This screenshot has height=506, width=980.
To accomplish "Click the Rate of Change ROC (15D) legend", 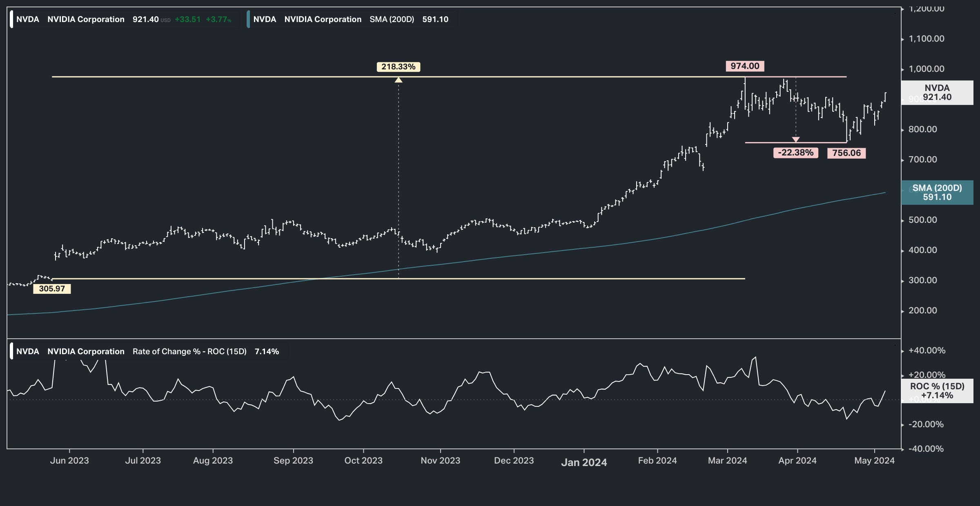I will tap(148, 351).
